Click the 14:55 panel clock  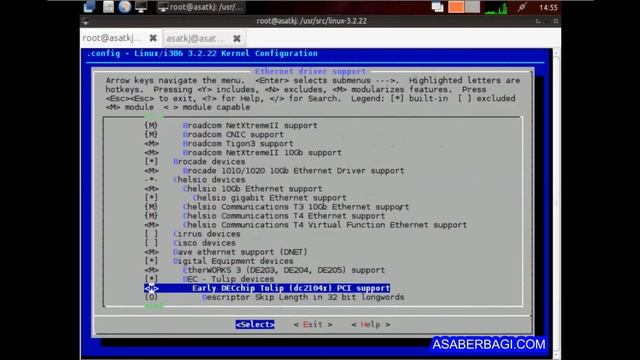pyautogui.click(x=548, y=7)
